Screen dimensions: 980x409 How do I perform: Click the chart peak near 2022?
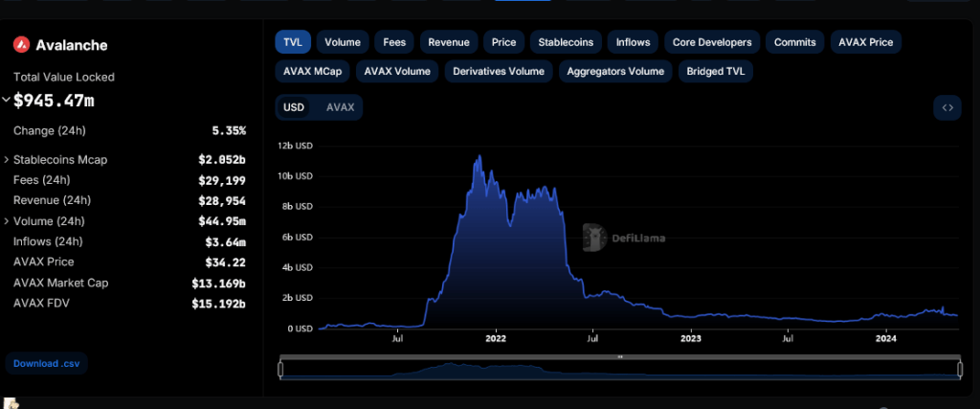tap(478, 157)
